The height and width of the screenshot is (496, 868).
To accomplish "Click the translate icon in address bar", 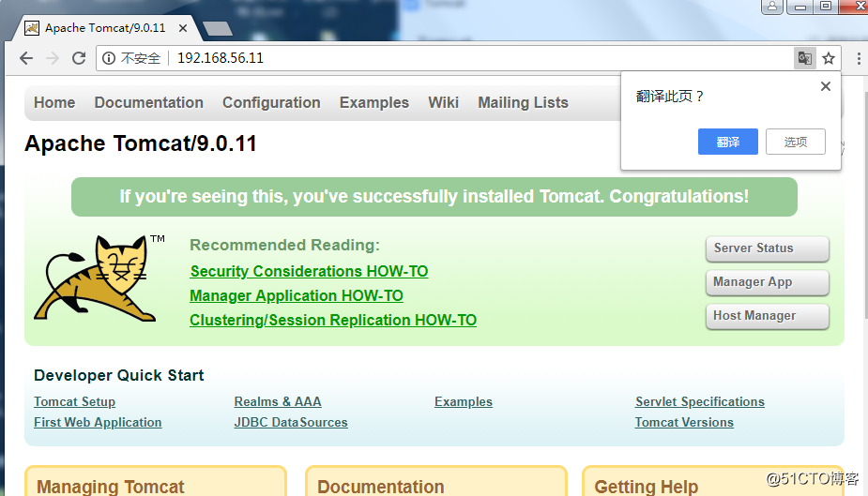I will [804, 58].
